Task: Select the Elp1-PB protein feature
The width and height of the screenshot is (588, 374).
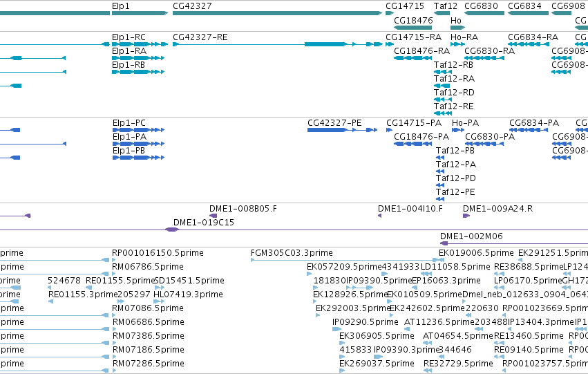Action: click(x=138, y=158)
